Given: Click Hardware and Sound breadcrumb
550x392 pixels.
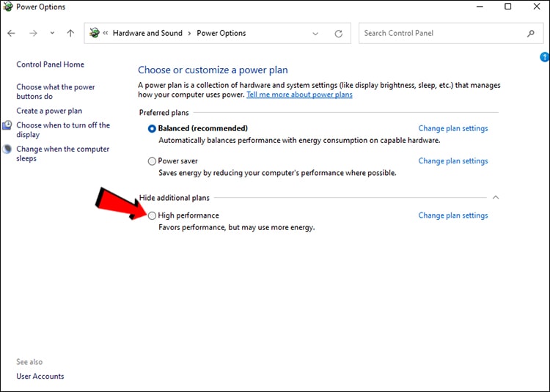Looking at the screenshot, I should click(147, 33).
